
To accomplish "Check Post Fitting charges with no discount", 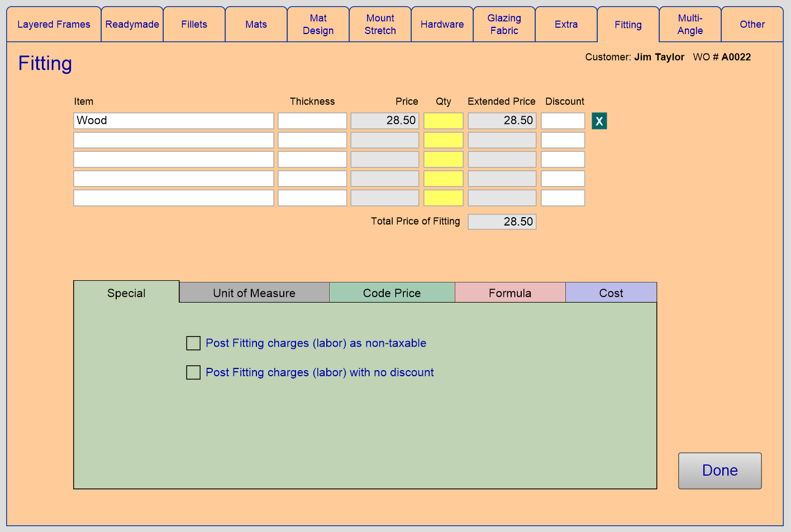I will click(193, 372).
